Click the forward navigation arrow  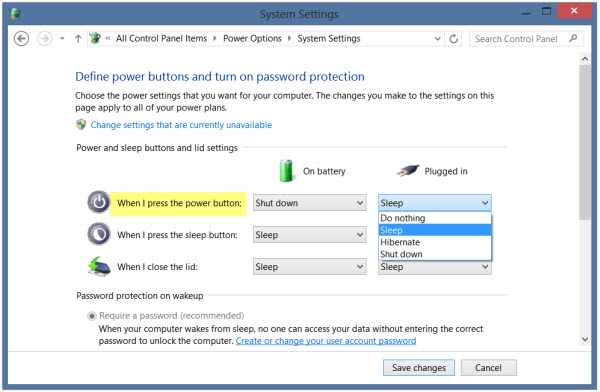click(44, 39)
